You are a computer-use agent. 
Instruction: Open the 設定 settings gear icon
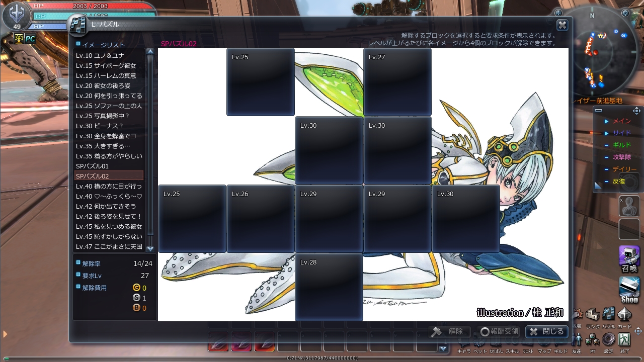(x=609, y=339)
